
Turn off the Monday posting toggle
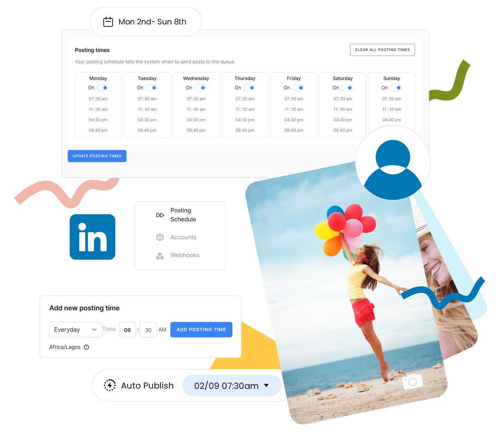click(103, 88)
